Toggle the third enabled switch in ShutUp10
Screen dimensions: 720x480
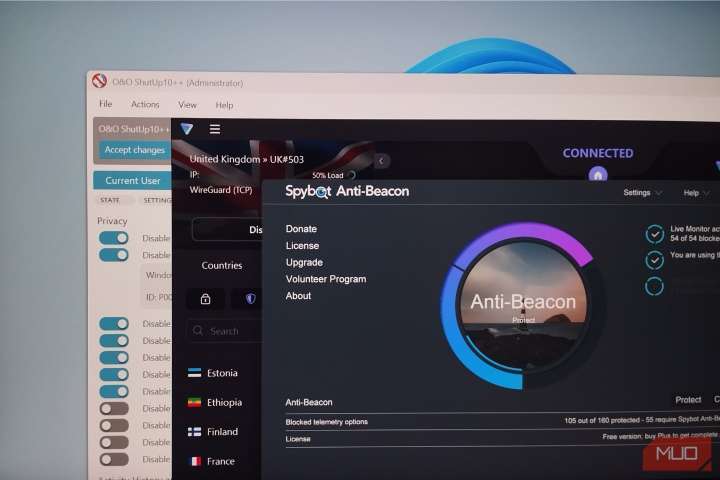pos(114,324)
